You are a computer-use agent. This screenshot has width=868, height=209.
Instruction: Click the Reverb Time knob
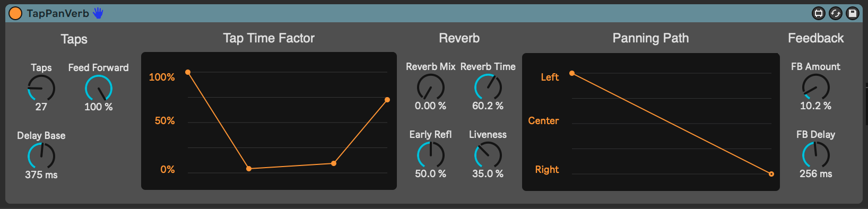488,87
